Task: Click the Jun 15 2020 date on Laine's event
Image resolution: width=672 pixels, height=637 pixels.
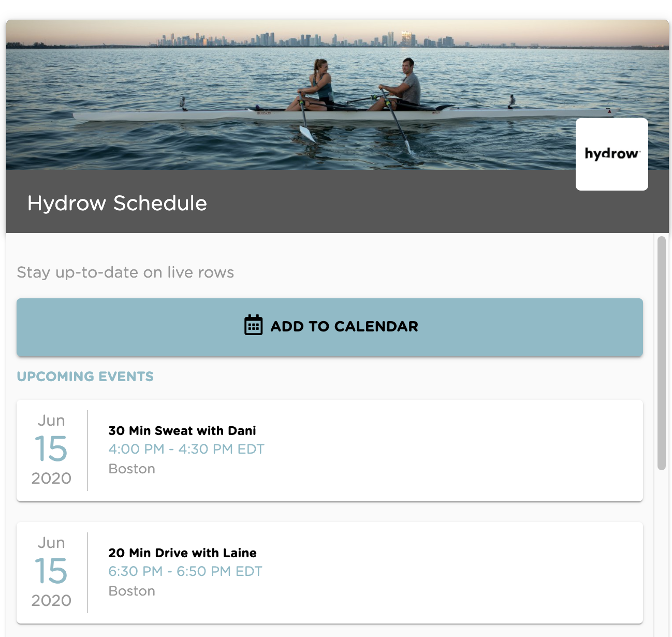Action: point(51,572)
